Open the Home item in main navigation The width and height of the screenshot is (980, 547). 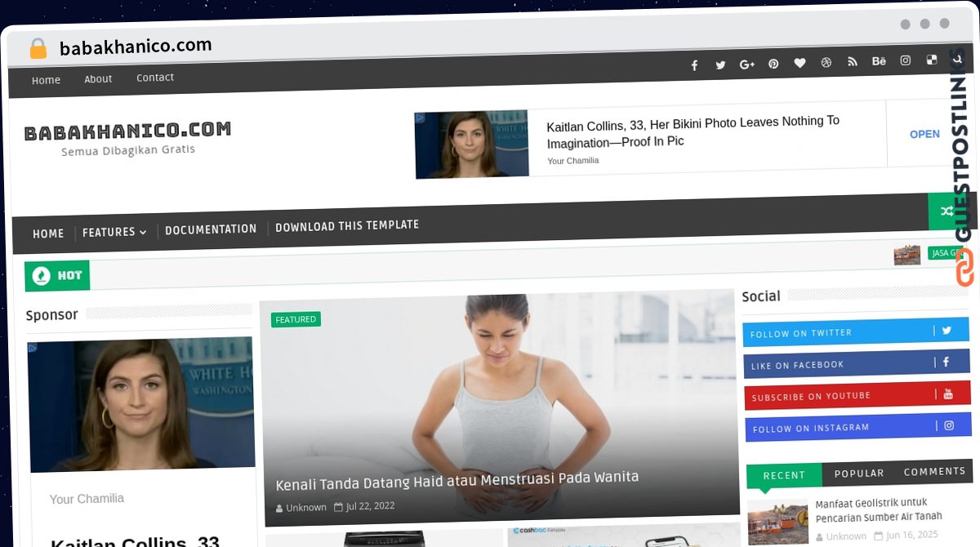pyautogui.click(x=48, y=233)
